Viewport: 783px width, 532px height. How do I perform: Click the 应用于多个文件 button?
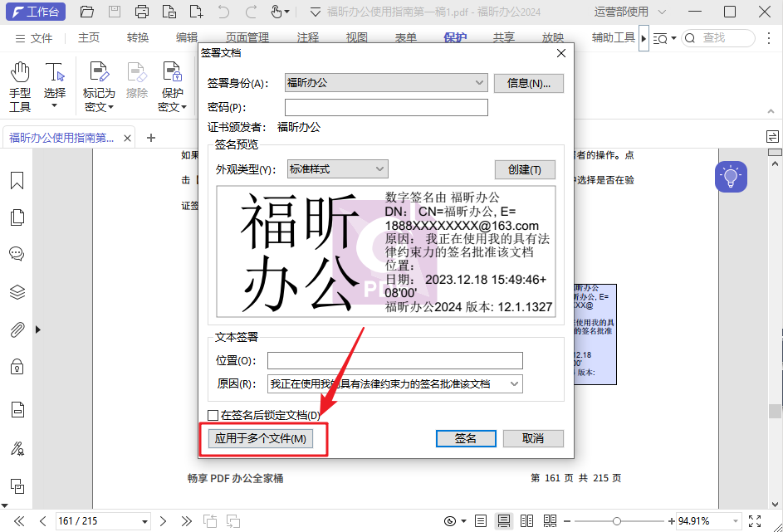pos(262,438)
